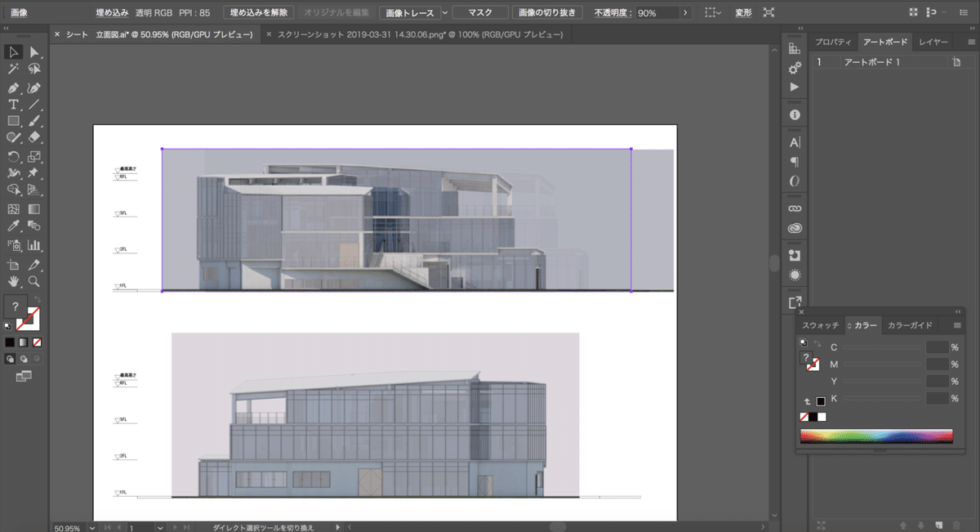Enable Draw Normal drawing mode
The width and height of the screenshot is (980, 532).
(x=10, y=358)
